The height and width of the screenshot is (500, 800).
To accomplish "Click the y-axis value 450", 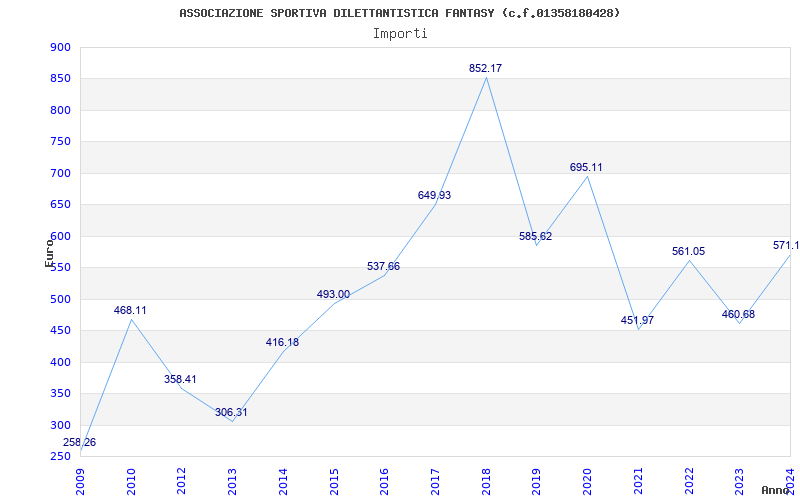I will point(60,331).
